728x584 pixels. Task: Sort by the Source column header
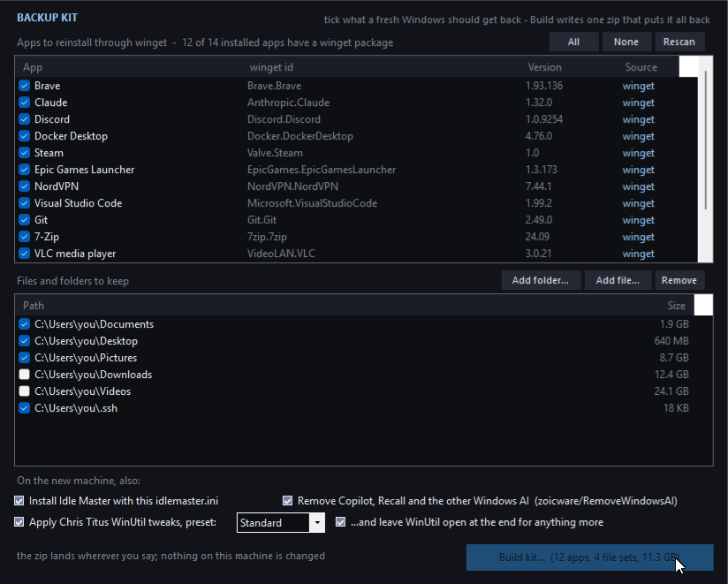650,67
